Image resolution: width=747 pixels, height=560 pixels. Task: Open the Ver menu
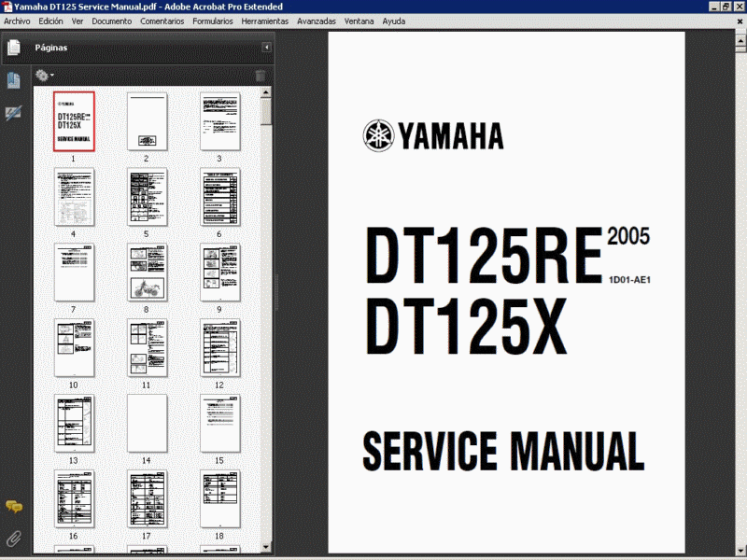click(78, 21)
